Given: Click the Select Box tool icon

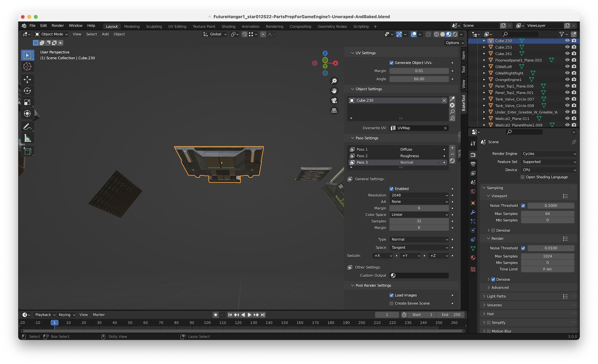Looking at the screenshot, I should coord(27,55).
